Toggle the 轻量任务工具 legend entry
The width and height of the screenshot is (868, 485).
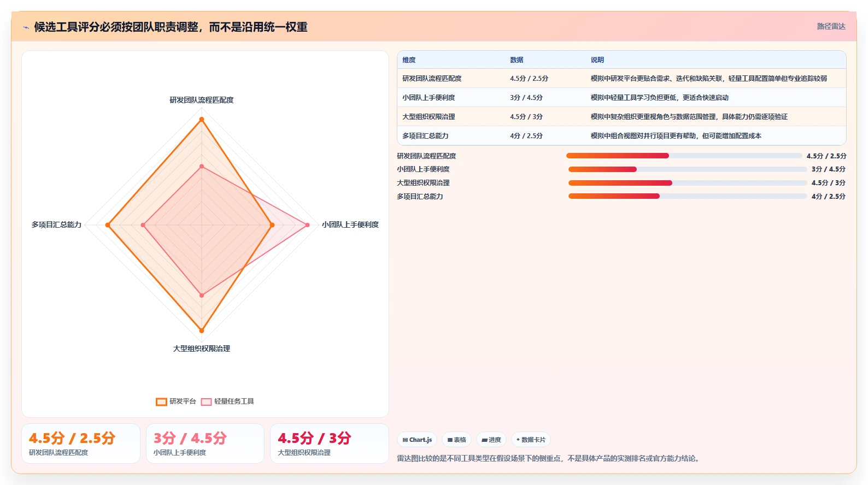coord(227,401)
